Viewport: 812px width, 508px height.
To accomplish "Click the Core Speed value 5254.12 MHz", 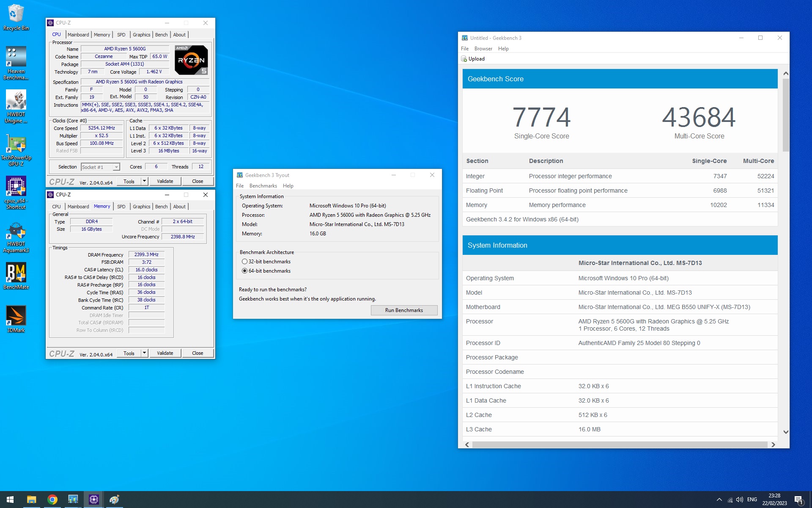I will click(x=101, y=128).
